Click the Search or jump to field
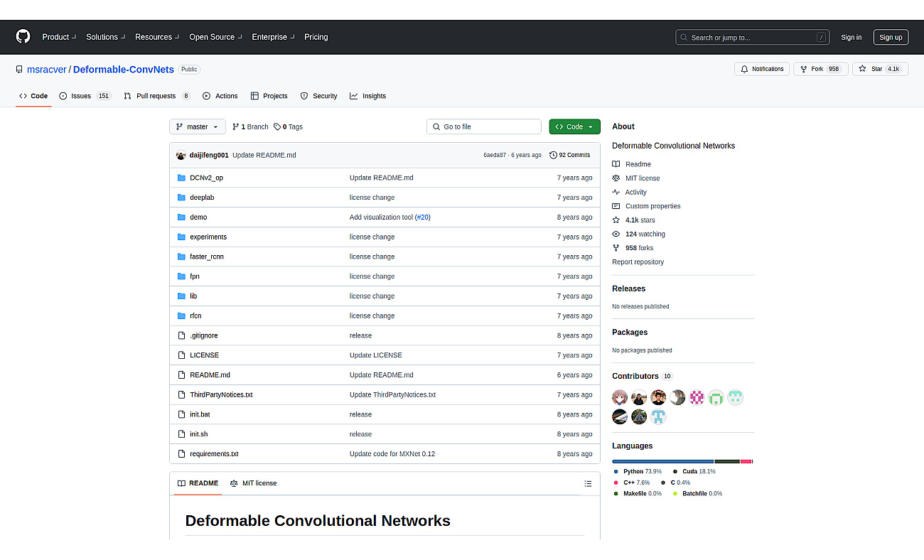Image resolution: width=924 pixels, height=560 pixels. pos(753,37)
